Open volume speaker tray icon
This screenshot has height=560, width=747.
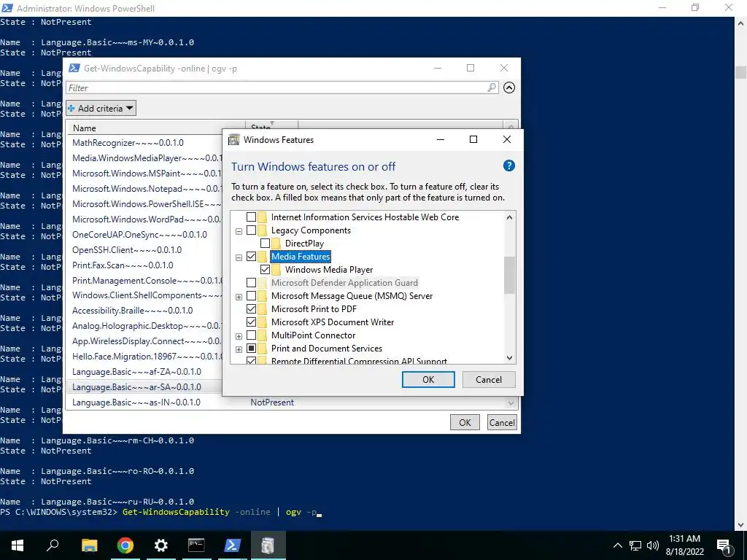(653, 545)
